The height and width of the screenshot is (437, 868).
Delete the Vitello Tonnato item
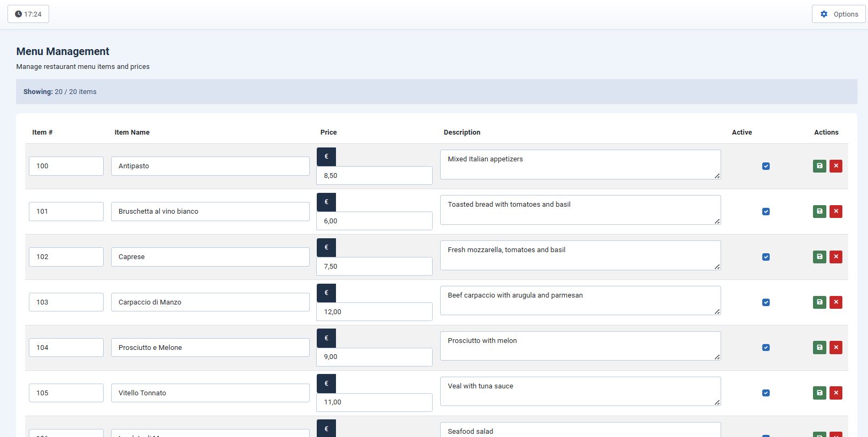(x=836, y=393)
